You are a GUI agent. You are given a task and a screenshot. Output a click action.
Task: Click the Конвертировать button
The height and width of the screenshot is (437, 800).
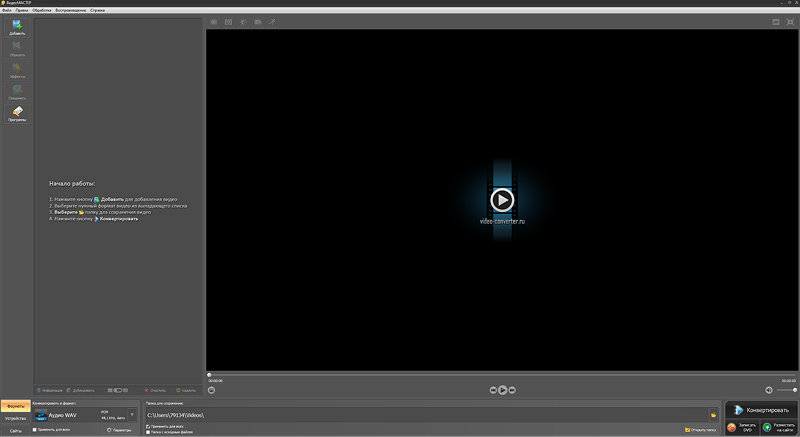point(761,410)
